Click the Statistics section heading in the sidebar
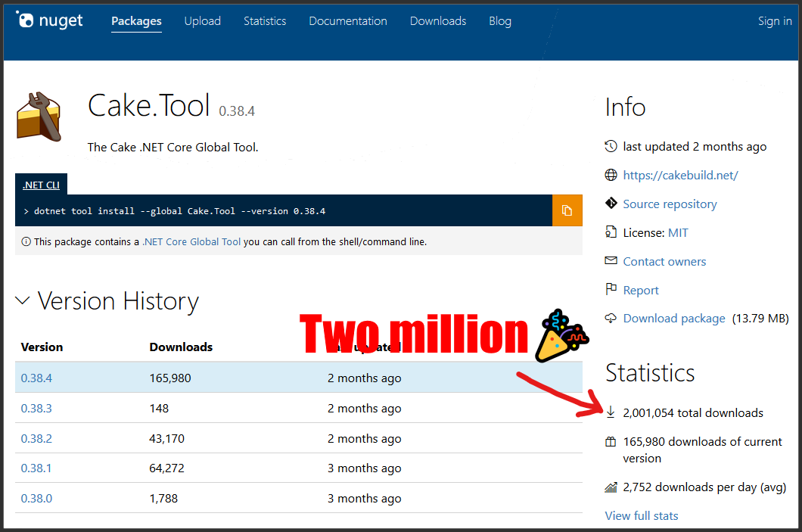Image resolution: width=802 pixels, height=532 pixels. [x=650, y=372]
